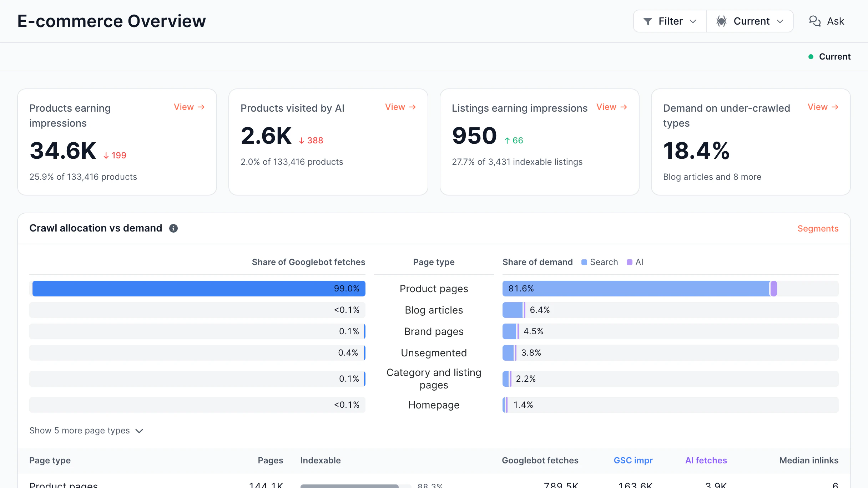Click the AI legend purple swatch

click(x=629, y=262)
